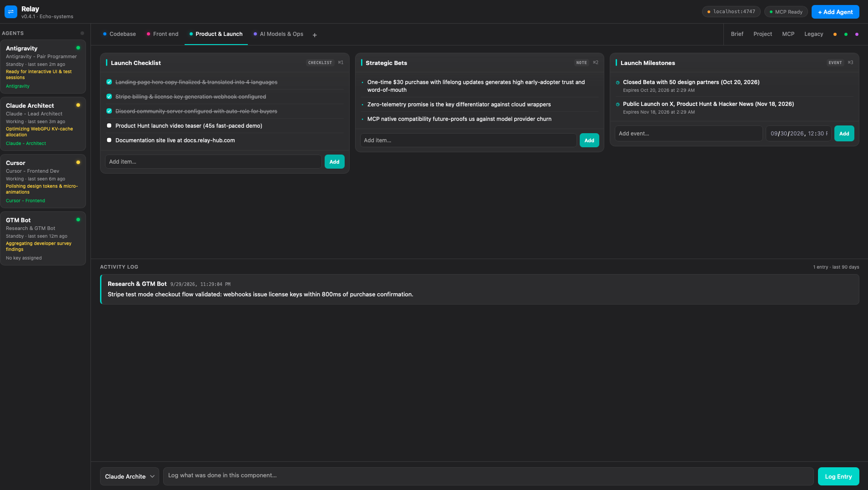868x490 pixels.
Task: Click Add button in Launch Checklist
Action: tap(334, 162)
